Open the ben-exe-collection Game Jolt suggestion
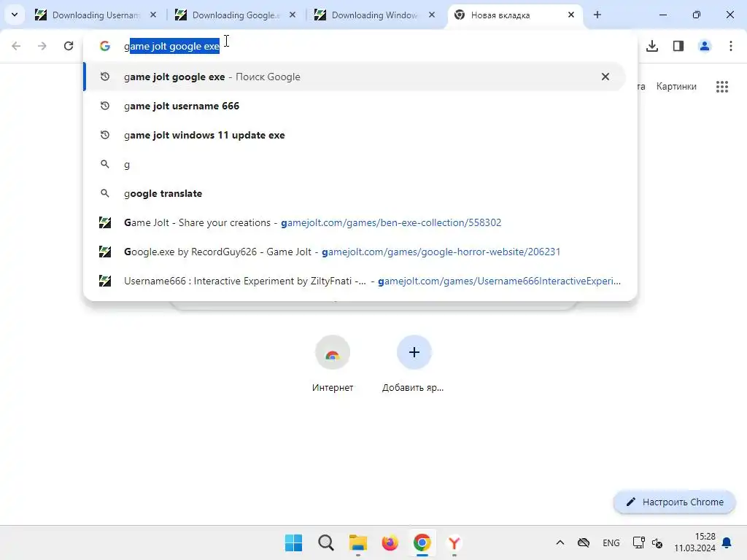The height and width of the screenshot is (560, 747). [355, 222]
